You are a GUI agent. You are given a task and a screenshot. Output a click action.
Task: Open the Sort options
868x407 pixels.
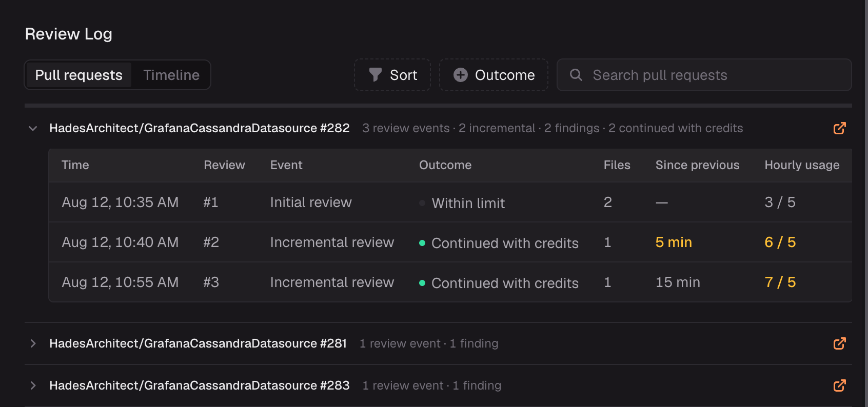[392, 75]
